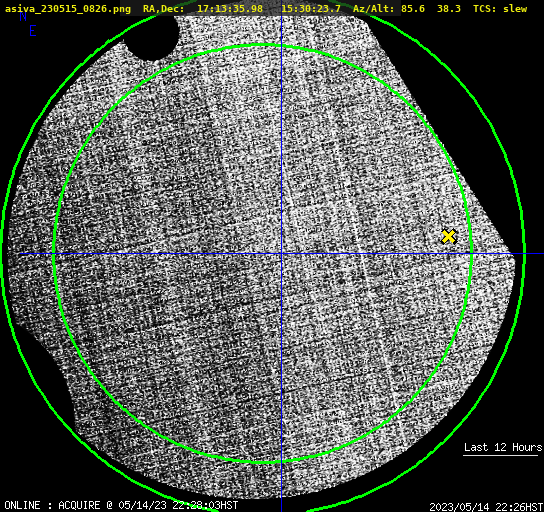Click the blue N compass label
The height and width of the screenshot is (512, 544).
[23, 16]
